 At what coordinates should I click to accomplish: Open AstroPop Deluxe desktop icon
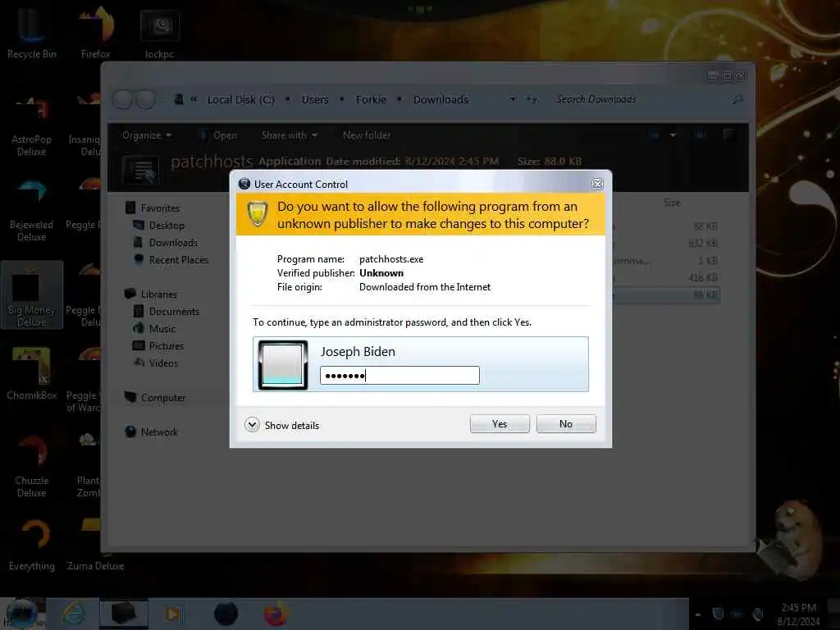[x=32, y=126]
